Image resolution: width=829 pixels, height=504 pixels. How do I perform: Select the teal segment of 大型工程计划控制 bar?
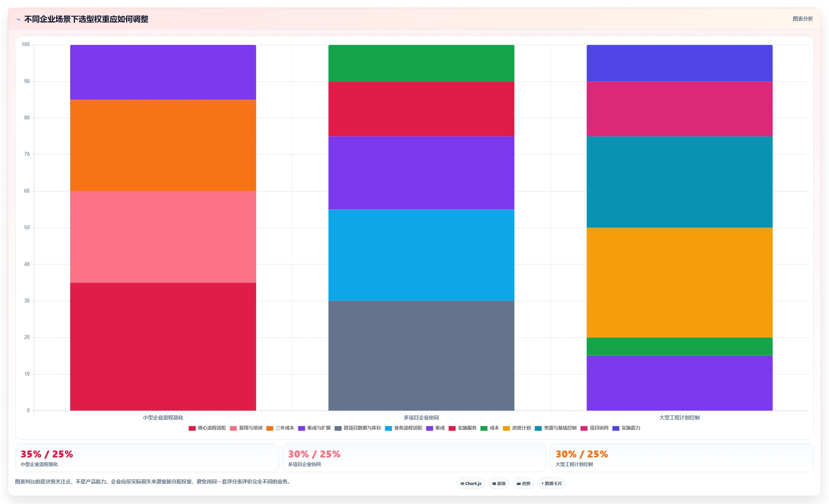point(680,182)
